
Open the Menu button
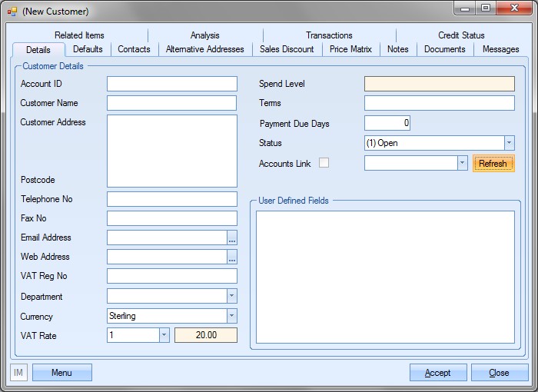(x=61, y=373)
